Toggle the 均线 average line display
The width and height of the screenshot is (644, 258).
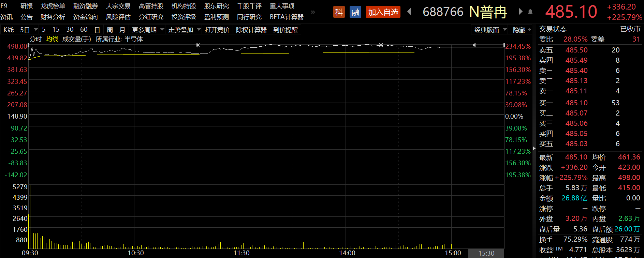pyautogui.click(x=52, y=39)
